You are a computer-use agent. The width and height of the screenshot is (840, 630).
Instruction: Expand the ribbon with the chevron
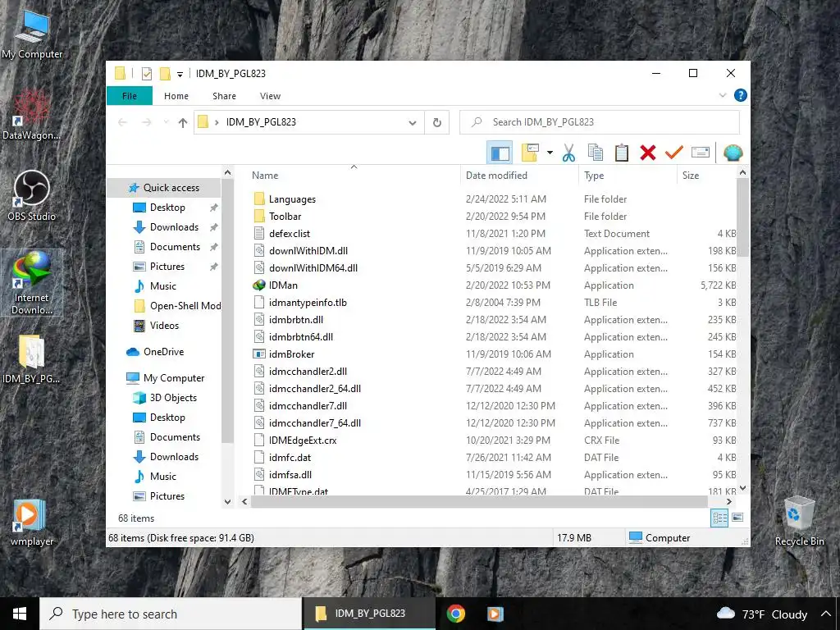point(723,95)
